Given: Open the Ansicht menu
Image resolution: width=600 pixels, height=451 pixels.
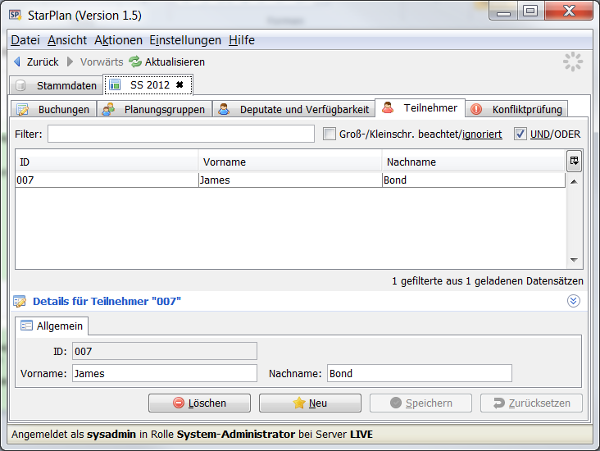Looking at the screenshot, I should [67, 40].
